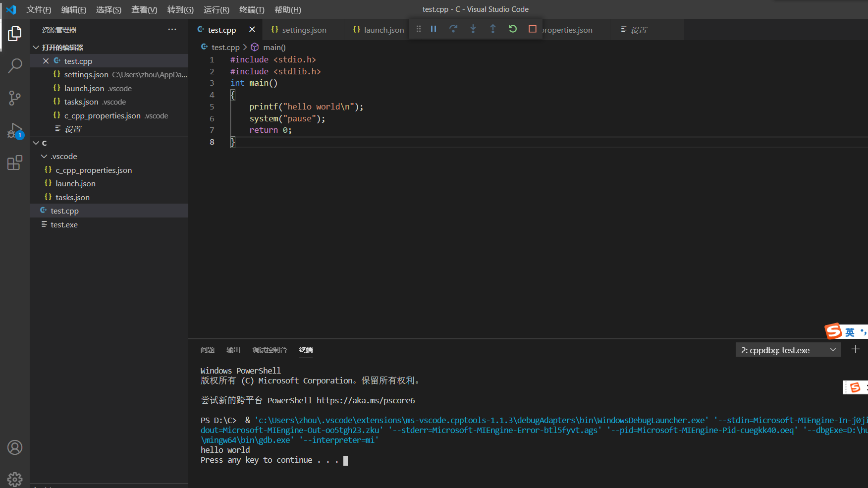Open the 文件(F) menu
Screen dimensions: 868x488
click(39, 9)
